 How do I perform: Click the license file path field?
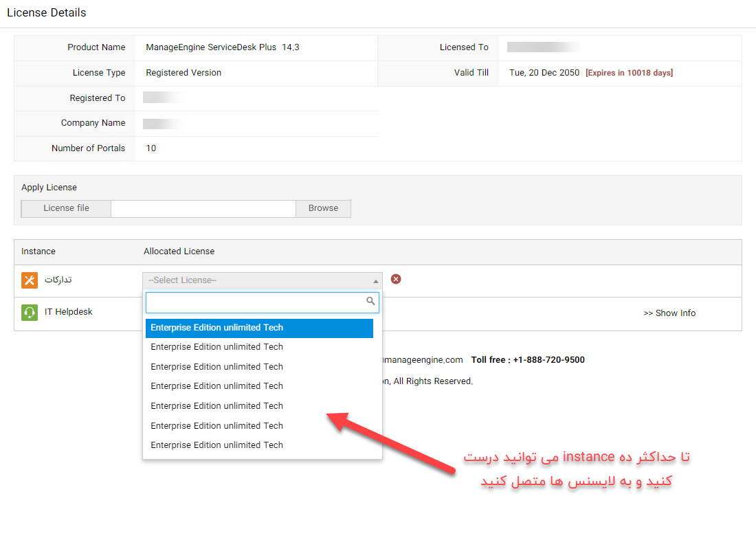click(203, 208)
